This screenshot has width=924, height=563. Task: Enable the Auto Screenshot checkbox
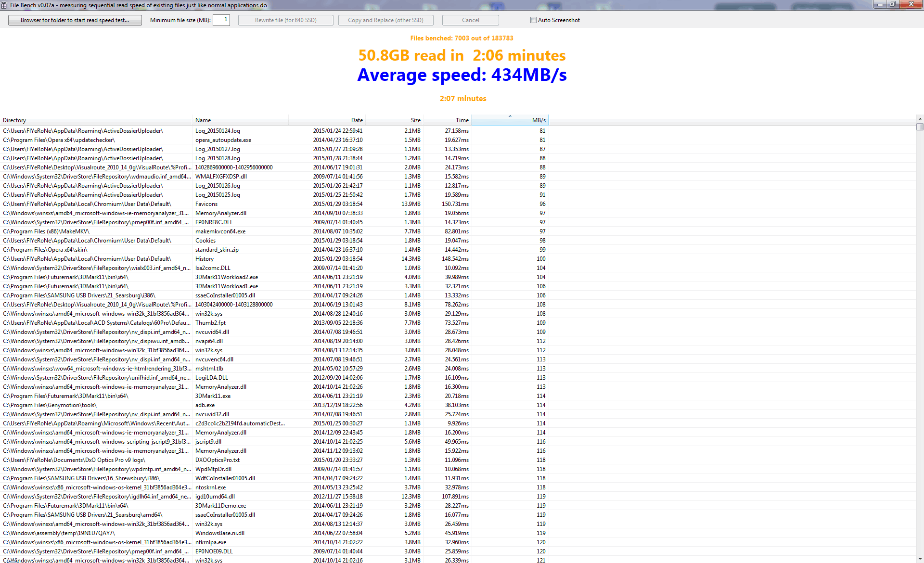pyautogui.click(x=533, y=20)
